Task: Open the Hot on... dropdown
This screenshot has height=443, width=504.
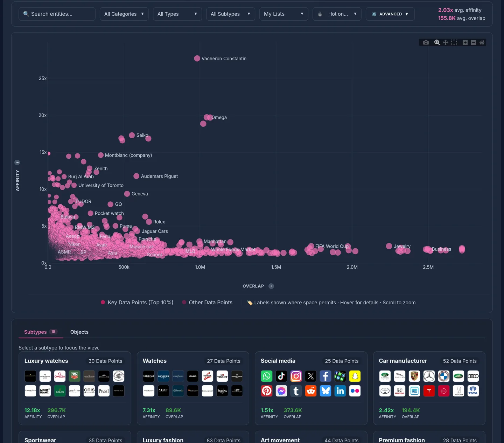Action: click(x=337, y=14)
